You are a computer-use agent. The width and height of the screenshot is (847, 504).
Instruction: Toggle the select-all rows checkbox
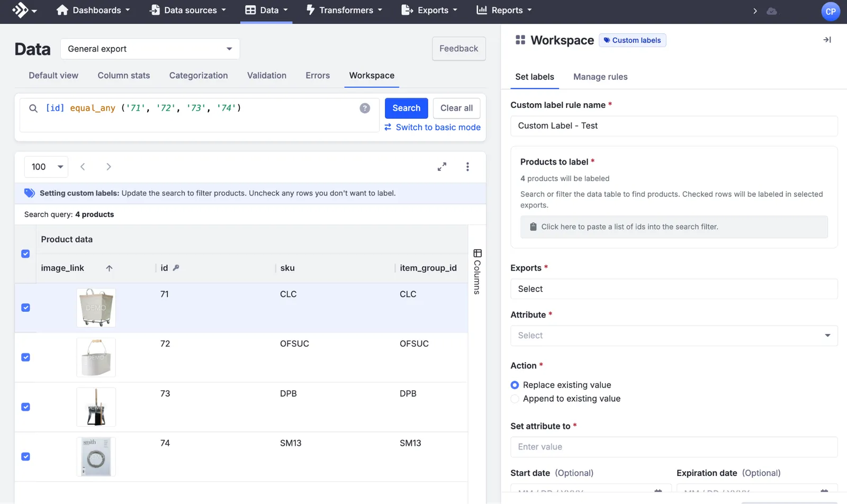click(x=25, y=254)
